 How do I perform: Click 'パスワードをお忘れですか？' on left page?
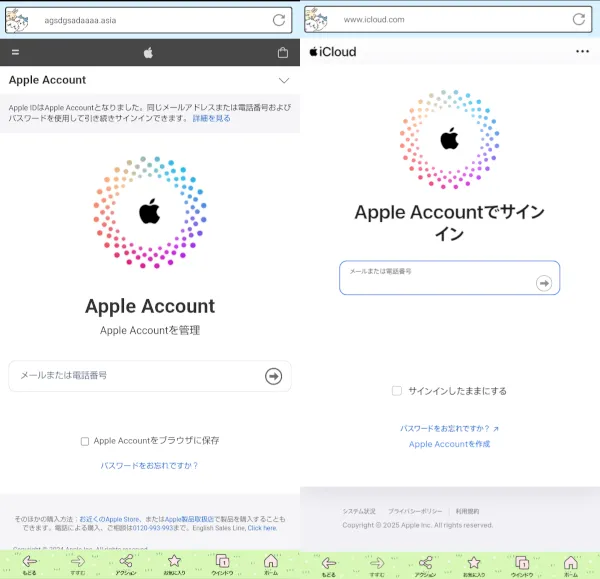point(149,466)
